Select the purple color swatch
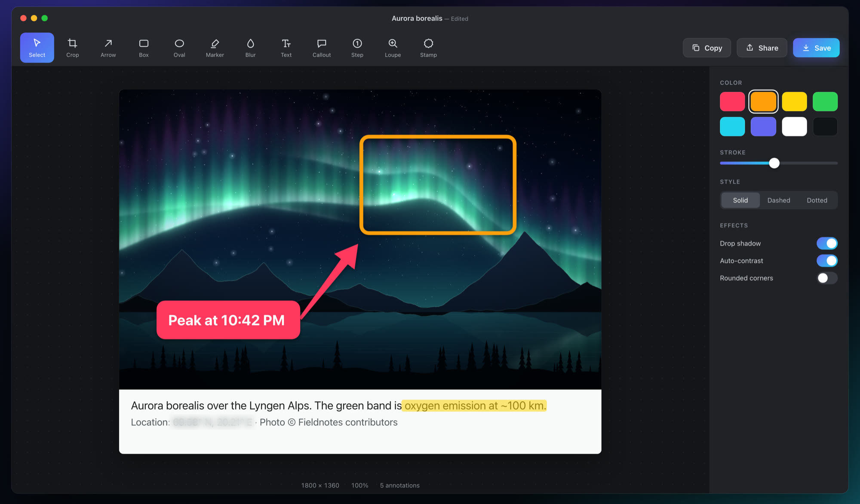This screenshot has width=860, height=504. pos(763,126)
